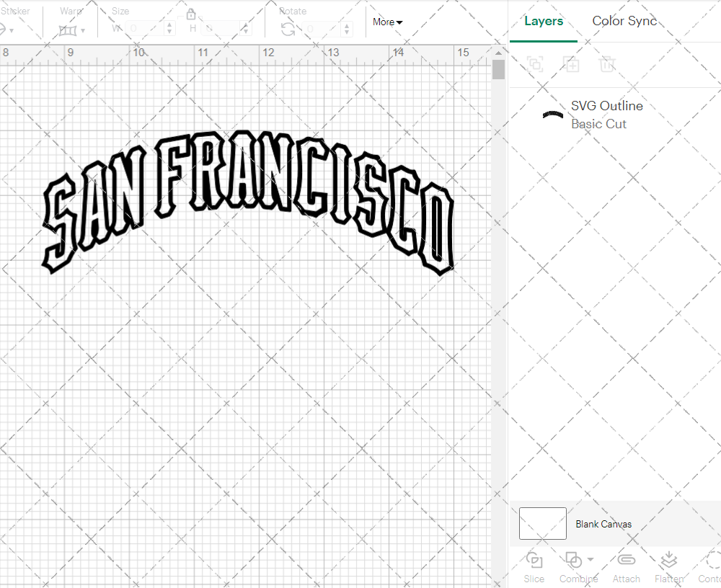Click the Height stepper arrows
The width and height of the screenshot is (721, 588).
coord(247,29)
